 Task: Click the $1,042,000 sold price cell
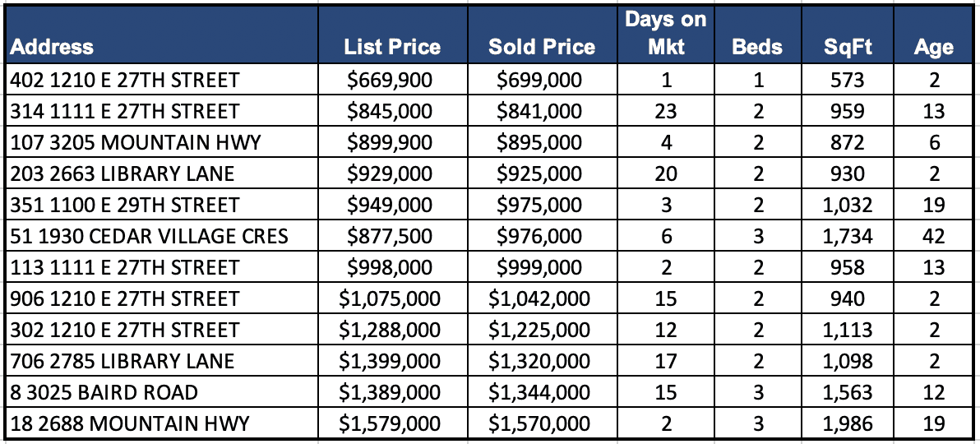click(x=541, y=298)
